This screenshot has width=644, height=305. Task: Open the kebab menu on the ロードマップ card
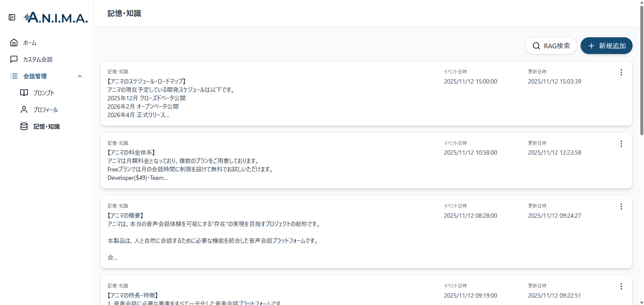pos(621,72)
